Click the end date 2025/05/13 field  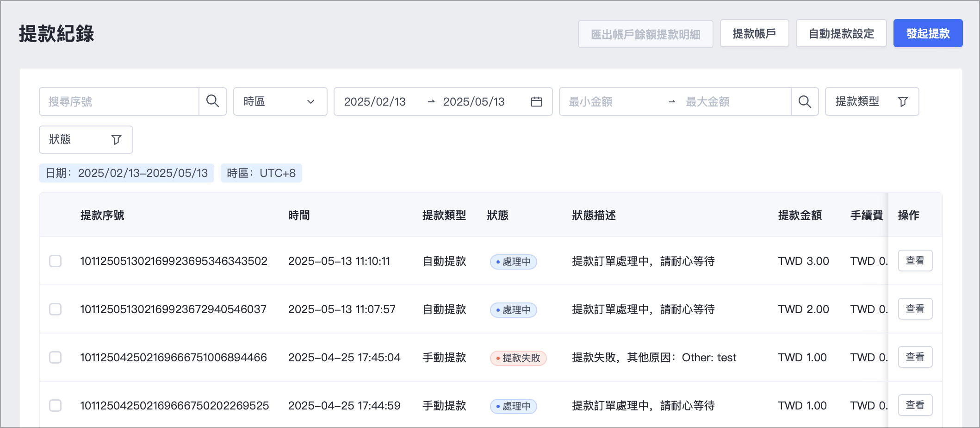point(474,101)
